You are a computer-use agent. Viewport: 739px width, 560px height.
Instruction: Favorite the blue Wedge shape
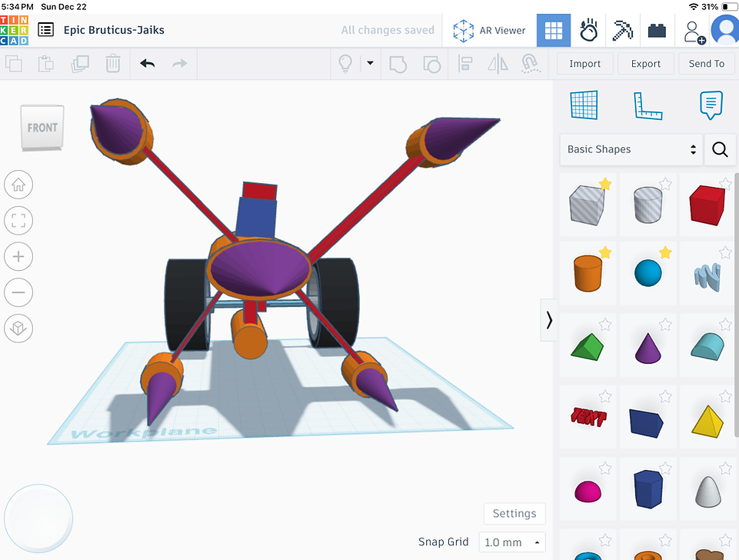[x=665, y=396]
